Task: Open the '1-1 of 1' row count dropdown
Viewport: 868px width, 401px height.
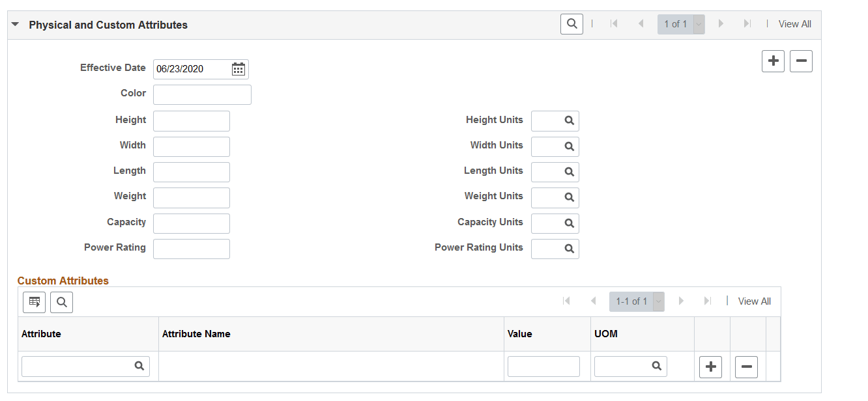Action: coord(658,301)
